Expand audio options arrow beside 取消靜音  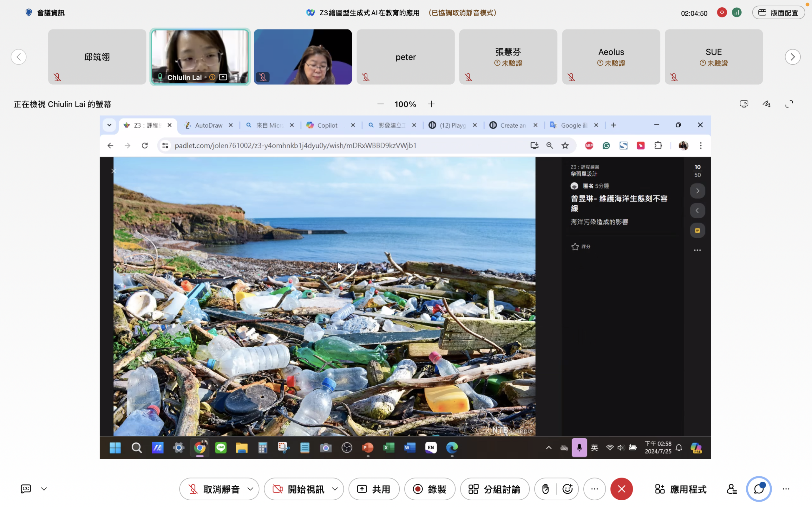pos(250,489)
